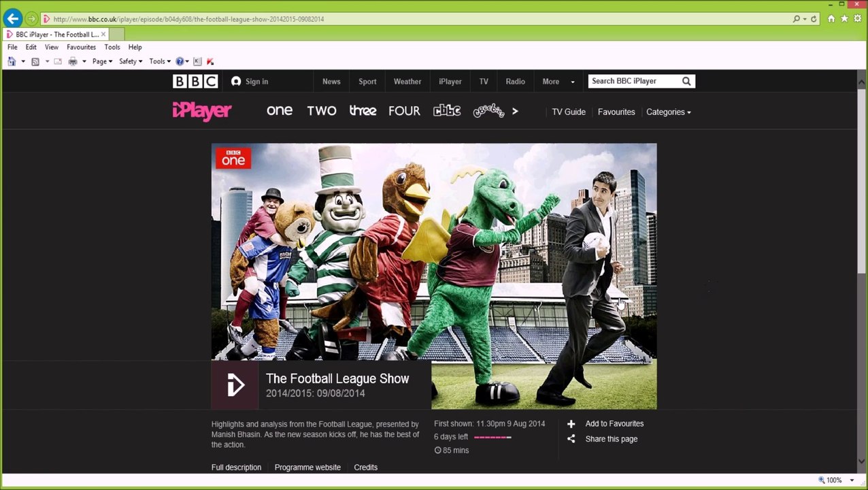The width and height of the screenshot is (868, 490).
Task: Open the Edit menu
Action: coord(31,47)
